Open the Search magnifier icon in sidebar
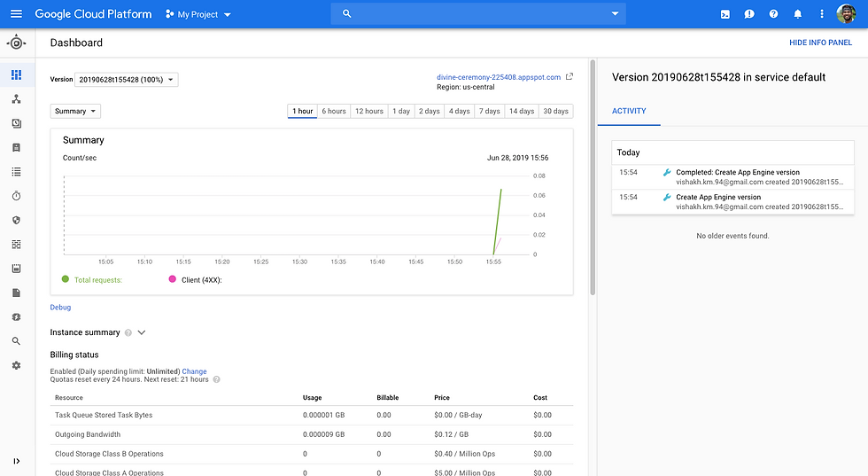The image size is (868, 476). click(16, 341)
